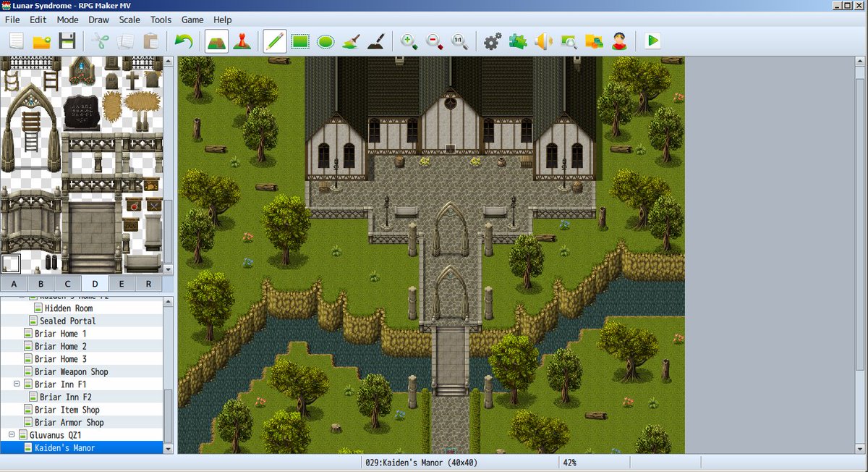The width and height of the screenshot is (868, 472).
Task: Select the Flood Fill tool
Action: pyautogui.click(x=351, y=41)
